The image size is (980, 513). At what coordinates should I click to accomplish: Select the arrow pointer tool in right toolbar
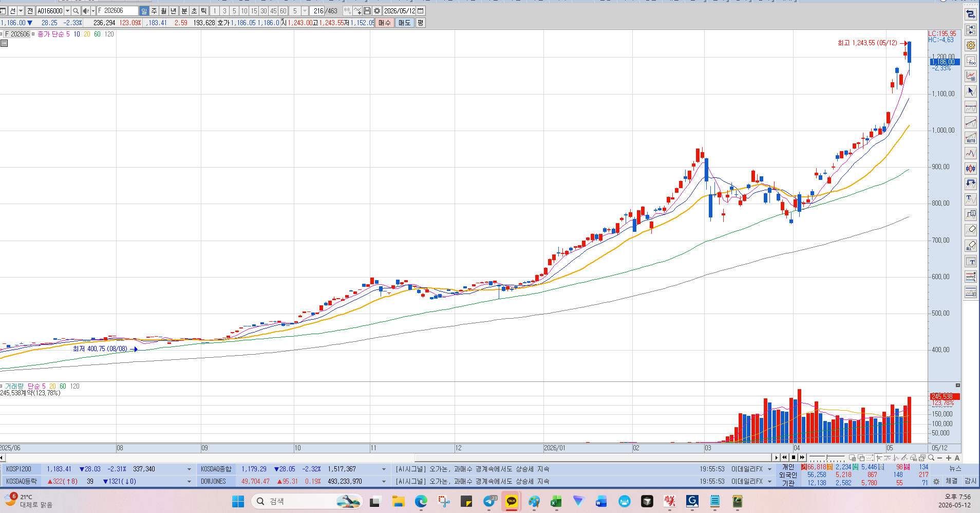coord(971,91)
